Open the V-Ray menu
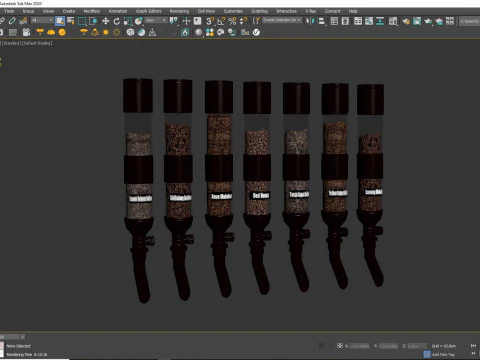The image size is (480, 360). click(x=311, y=11)
